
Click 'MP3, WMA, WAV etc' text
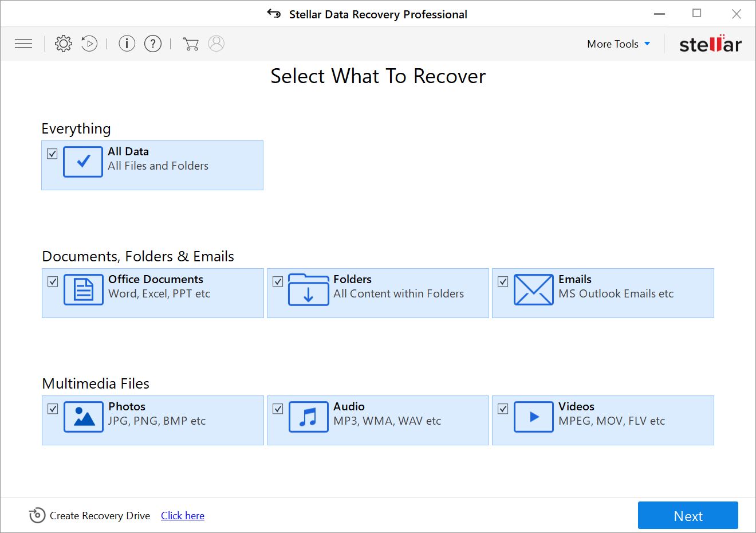[387, 421]
